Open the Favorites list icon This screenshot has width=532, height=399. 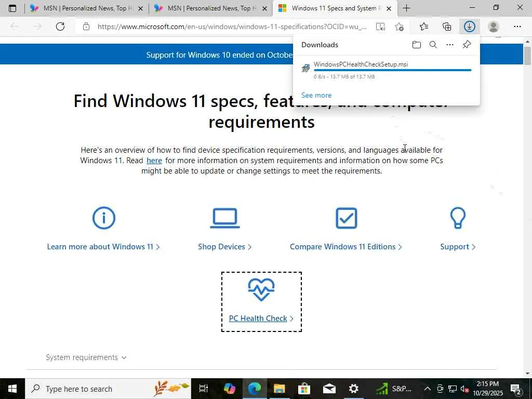point(424,26)
